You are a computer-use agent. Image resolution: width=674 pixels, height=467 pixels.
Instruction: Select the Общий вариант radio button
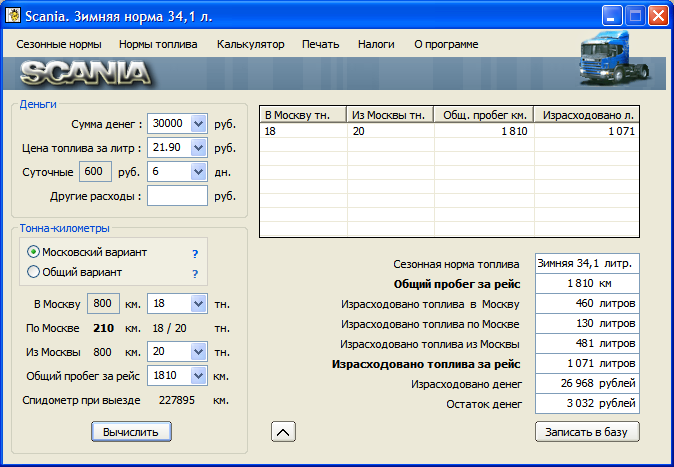click(x=33, y=272)
